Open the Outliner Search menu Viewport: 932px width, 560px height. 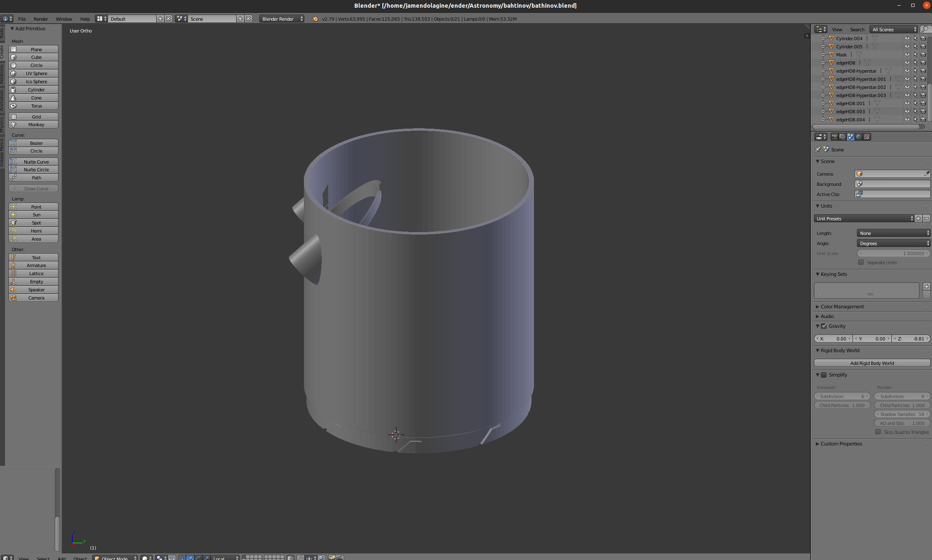click(857, 29)
